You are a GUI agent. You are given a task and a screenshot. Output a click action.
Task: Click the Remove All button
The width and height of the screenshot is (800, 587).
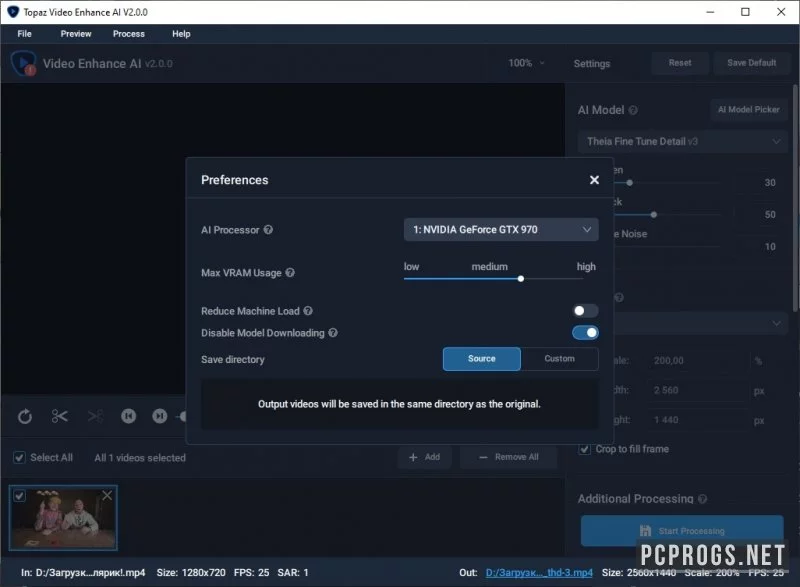pos(509,457)
